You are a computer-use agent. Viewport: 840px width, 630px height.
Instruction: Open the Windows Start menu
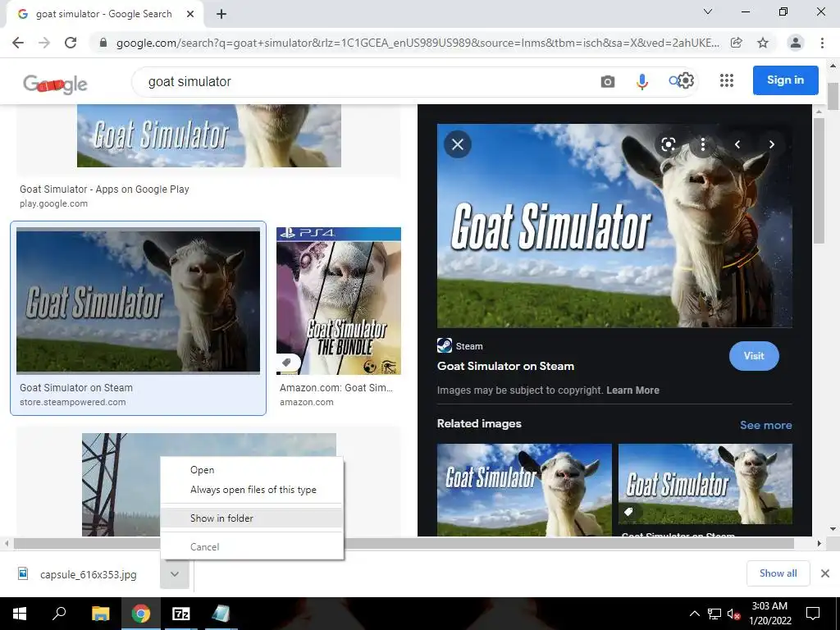[20, 614]
